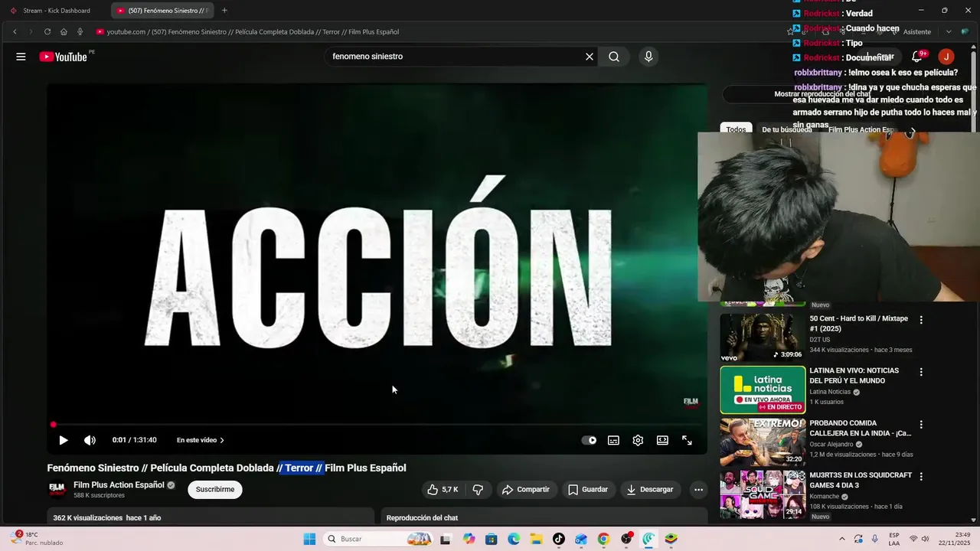Click the Film Plus channel avatar
This screenshot has height=551, width=980.
(x=57, y=489)
